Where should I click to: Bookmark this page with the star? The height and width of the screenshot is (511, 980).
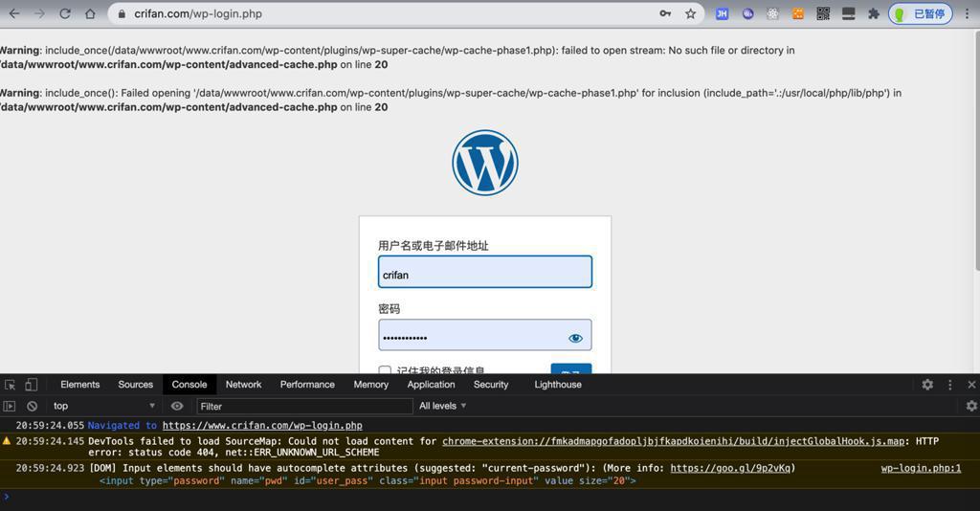[x=690, y=13]
